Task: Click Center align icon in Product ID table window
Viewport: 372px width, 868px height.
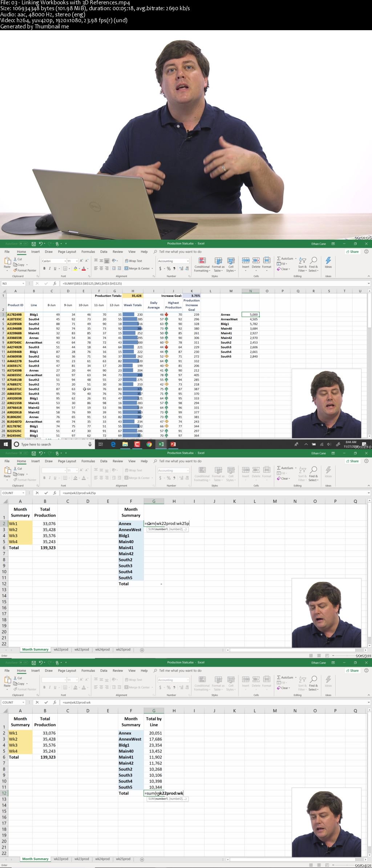Action: click(x=101, y=268)
